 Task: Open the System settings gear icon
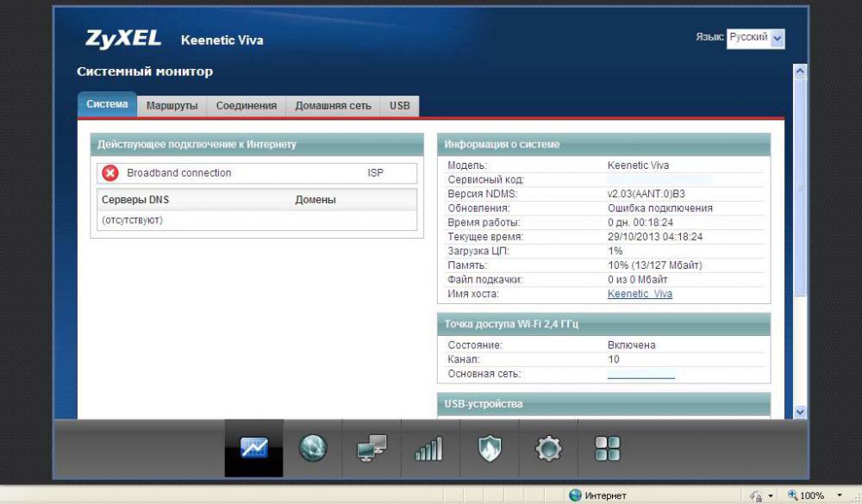(548, 449)
